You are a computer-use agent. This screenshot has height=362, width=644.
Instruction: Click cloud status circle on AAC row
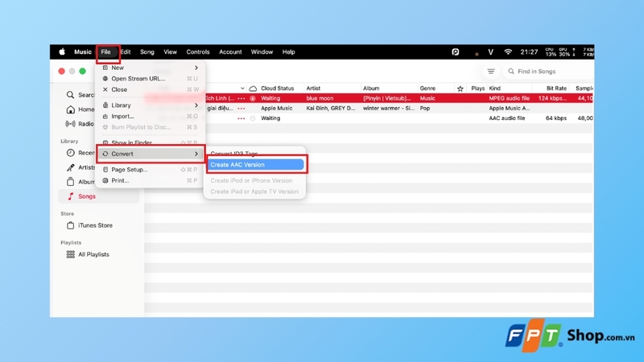253,118
